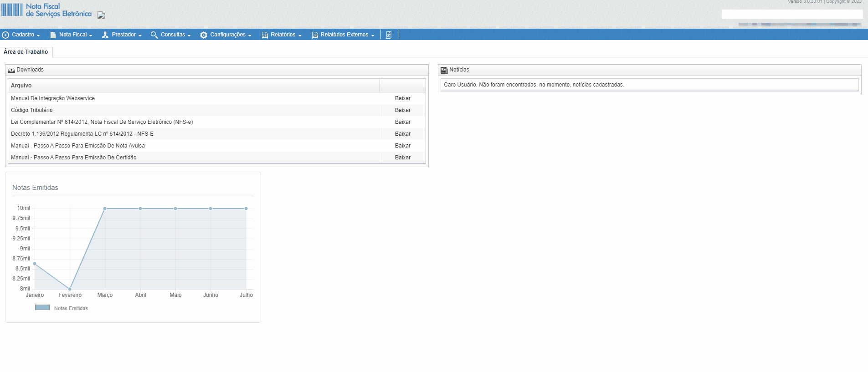This screenshot has height=372, width=868.
Task: Expand the Relatórios Externos dropdown arrow
Action: 373,36
